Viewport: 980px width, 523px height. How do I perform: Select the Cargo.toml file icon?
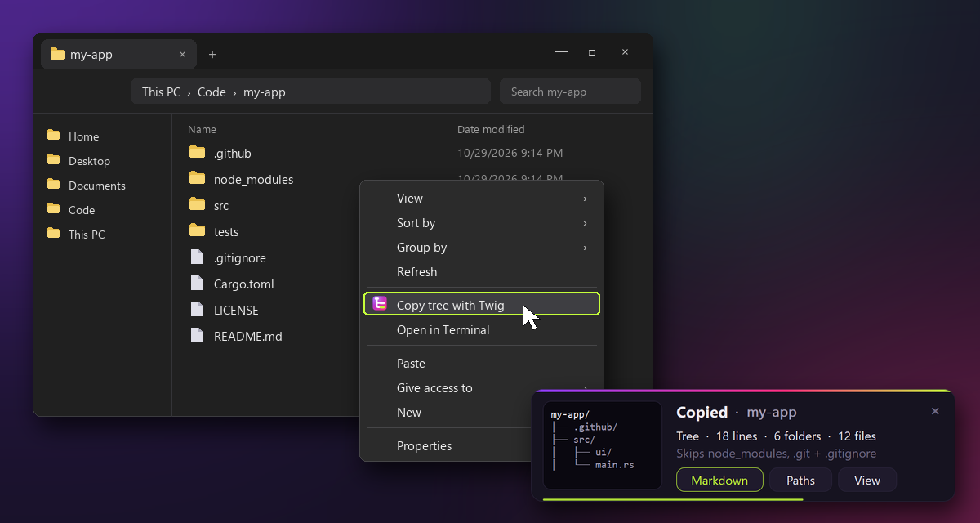[197, 283]
